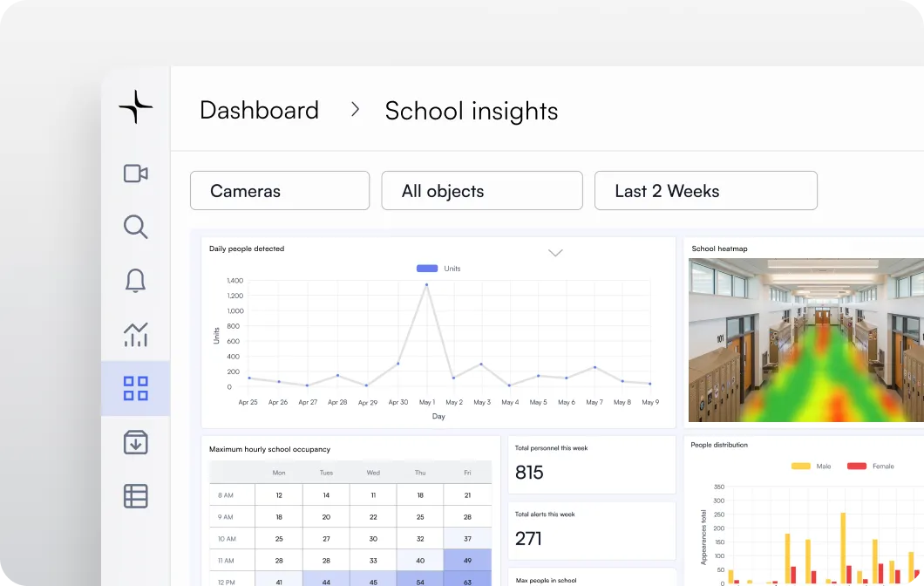Select the table view icon at sidebar bottom
Viewport: 924px width, 586px height.
click(135, 495)
